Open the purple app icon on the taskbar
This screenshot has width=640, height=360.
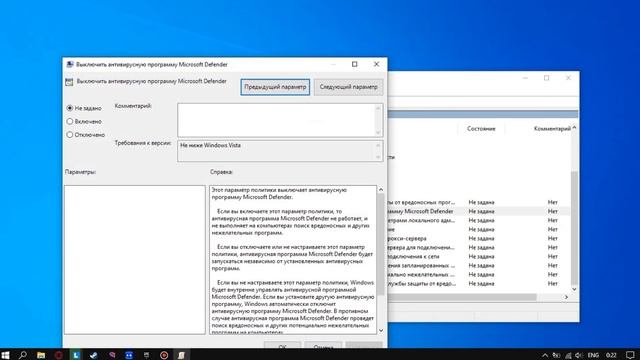[x=111, y=355]
